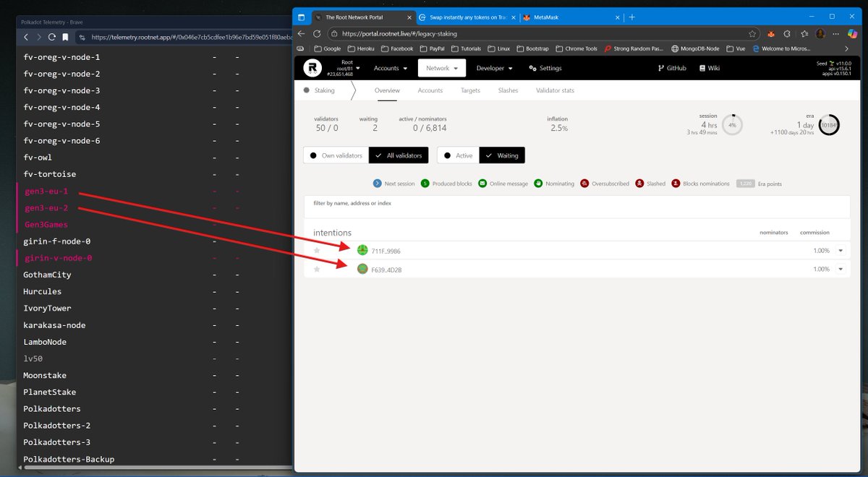Open the Edge profile avatar
Image resolution: width=868 pixels, height=477 pixels.
820,33
